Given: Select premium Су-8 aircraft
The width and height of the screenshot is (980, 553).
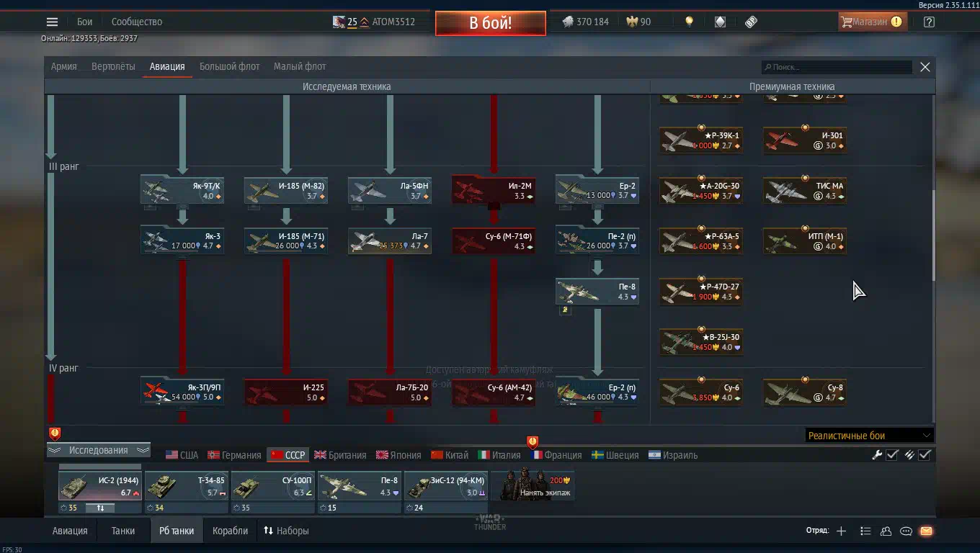Looking at the screenshot, I should click(805, 392).
